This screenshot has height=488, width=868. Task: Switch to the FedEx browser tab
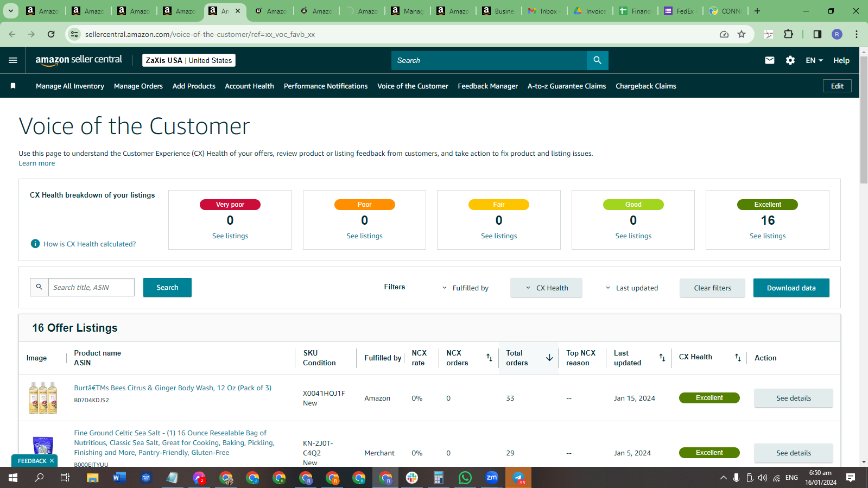click(x=681, y=11)
